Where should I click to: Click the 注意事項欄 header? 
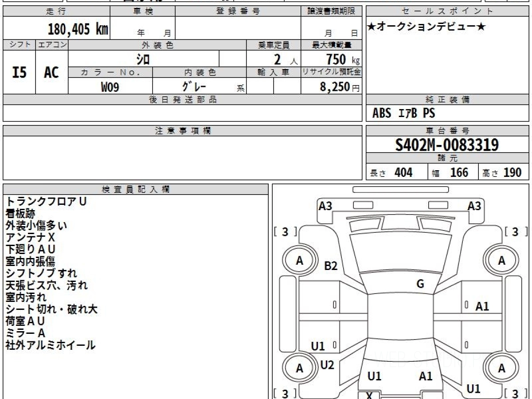182,131
